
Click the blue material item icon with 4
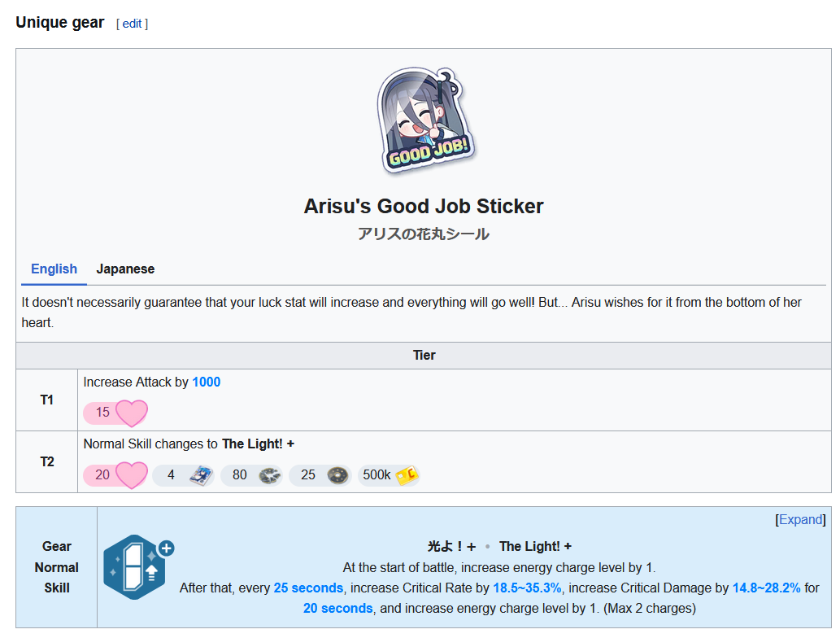coord(201,475)
